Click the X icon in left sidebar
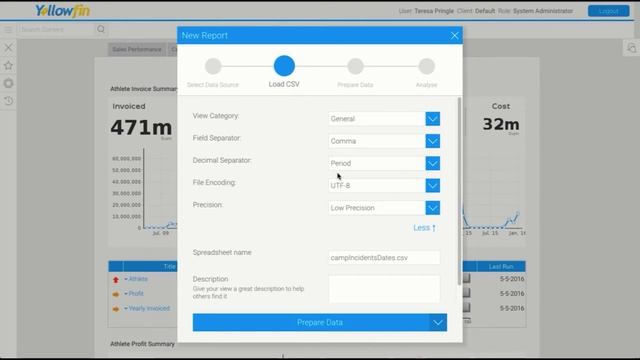 8,47
